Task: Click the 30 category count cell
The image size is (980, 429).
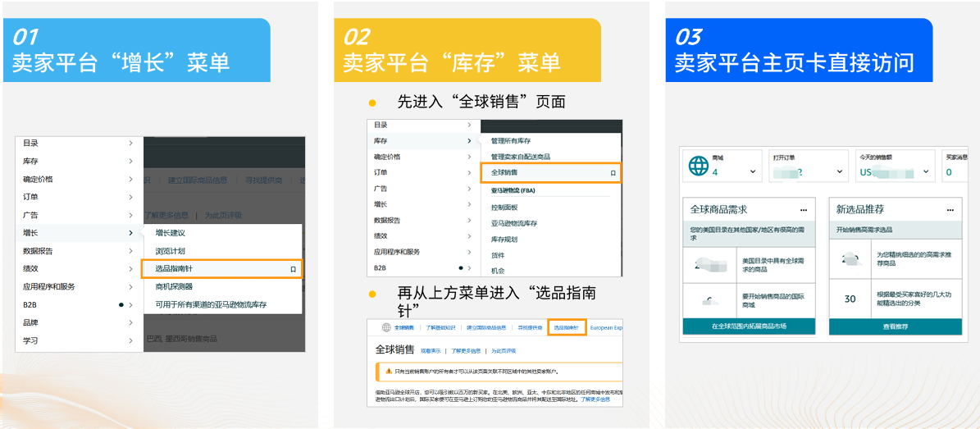Action: [x=850, y=299]
